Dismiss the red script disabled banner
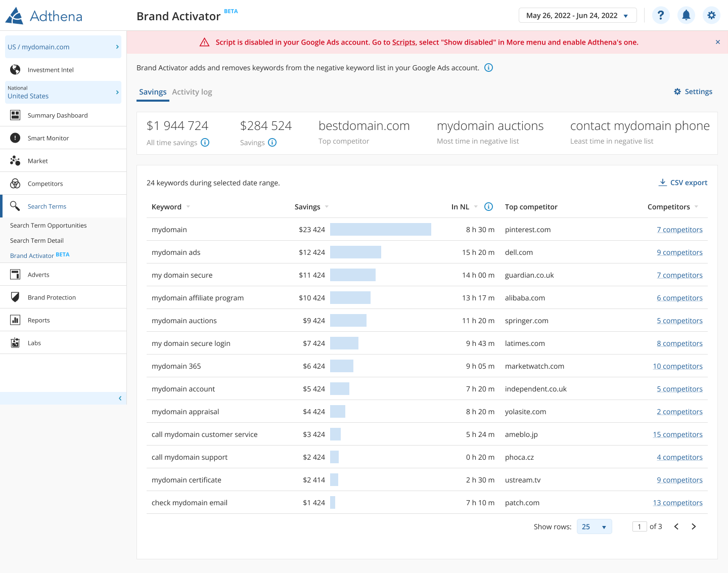Image resolution: width=728 pixels, height=573 pixels. pyautogui.click(x=717, y=42)
